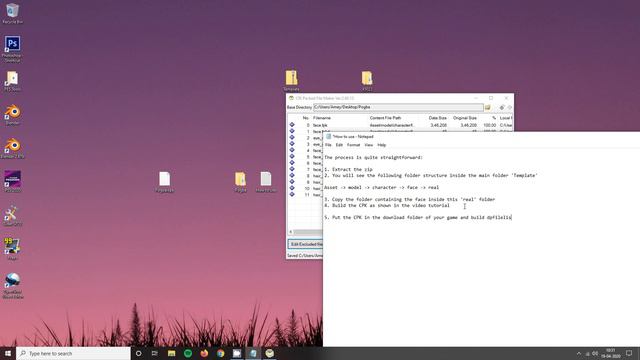Select row 0 face.fpk in CPK list
Viewport: 640px width, 360px height.
[x=400, y=125]
